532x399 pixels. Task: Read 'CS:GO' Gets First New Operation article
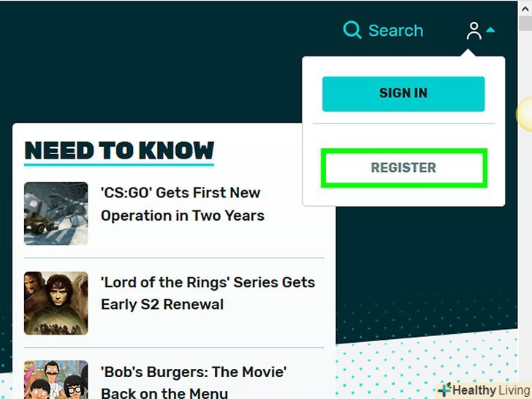(x=183, y=204)
